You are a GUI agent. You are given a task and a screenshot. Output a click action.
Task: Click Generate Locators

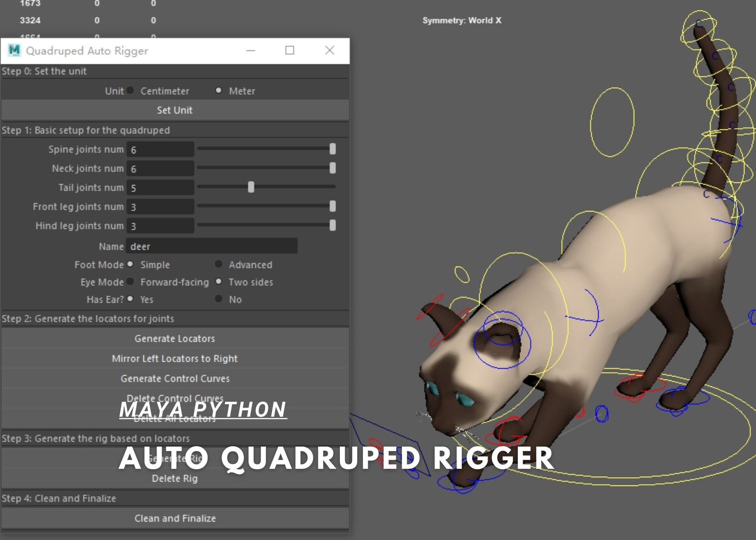coord(175,338)
